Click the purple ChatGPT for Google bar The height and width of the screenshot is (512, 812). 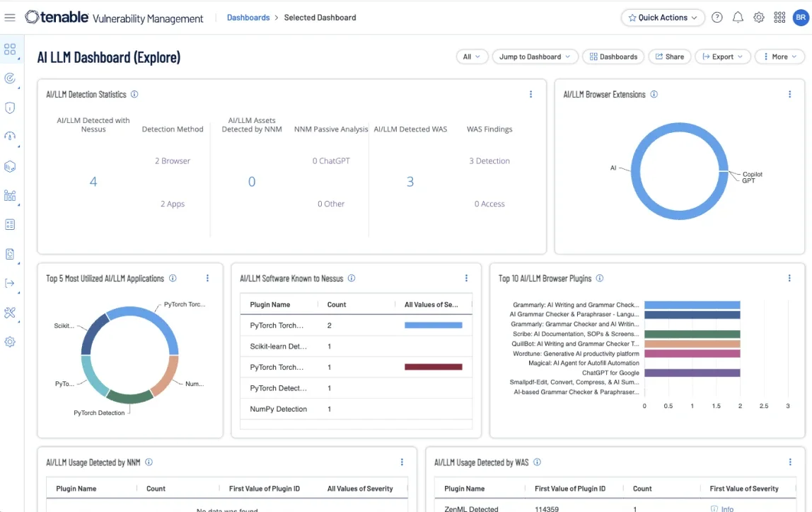[x=692, y=373]
